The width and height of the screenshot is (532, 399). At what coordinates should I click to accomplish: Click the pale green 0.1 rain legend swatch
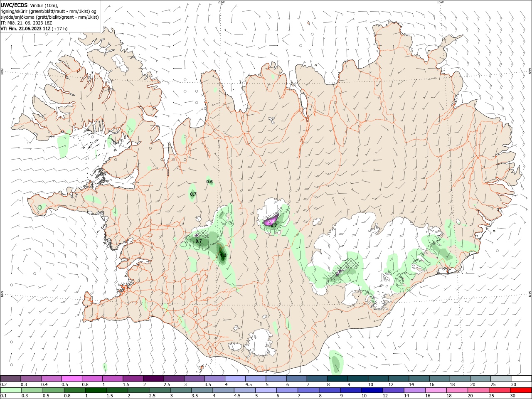[x=11, y=390]
